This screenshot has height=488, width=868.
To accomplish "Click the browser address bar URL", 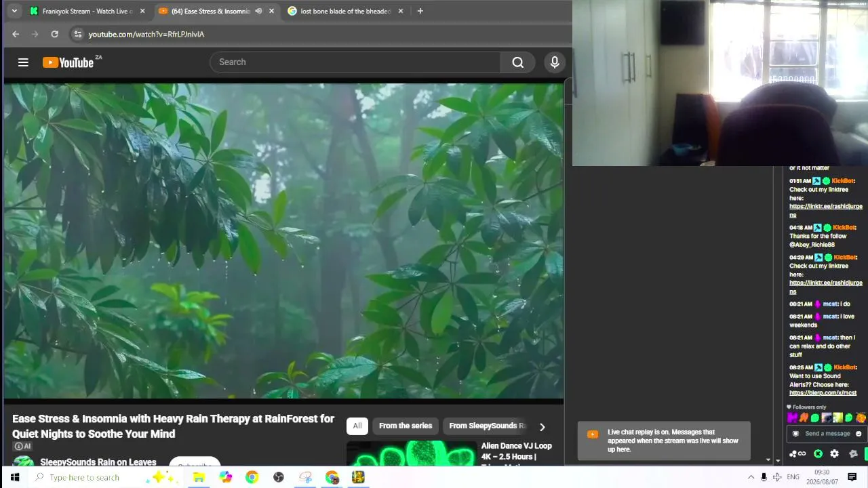I will (146, 34).
